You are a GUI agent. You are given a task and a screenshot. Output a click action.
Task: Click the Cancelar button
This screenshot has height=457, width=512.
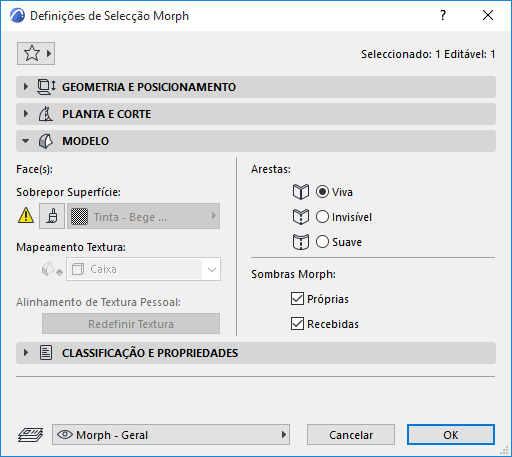351,435
